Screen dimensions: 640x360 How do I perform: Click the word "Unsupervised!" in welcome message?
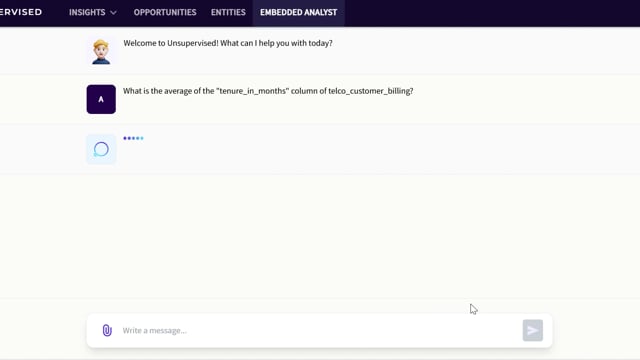pos(193,43)
